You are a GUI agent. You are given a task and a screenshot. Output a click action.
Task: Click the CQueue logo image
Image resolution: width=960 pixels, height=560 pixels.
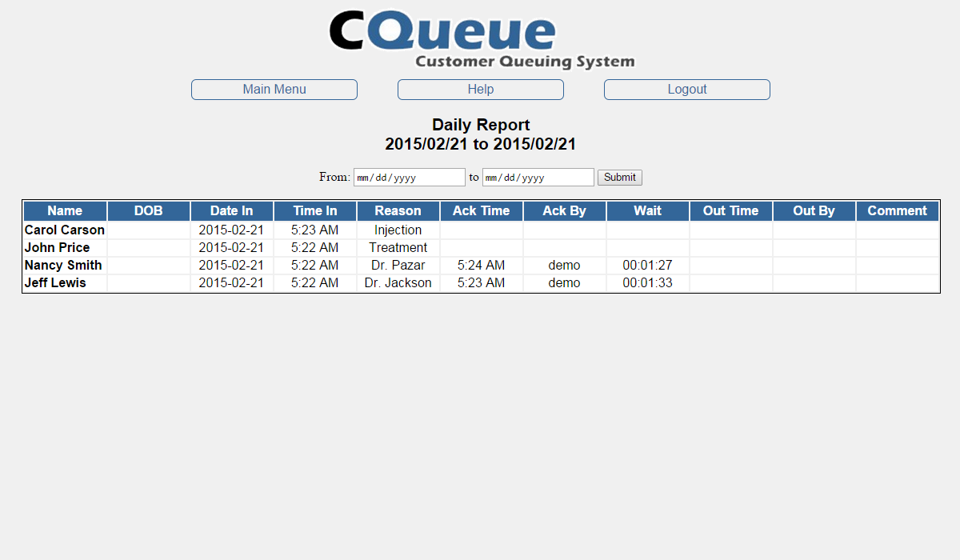pos(482,40)
